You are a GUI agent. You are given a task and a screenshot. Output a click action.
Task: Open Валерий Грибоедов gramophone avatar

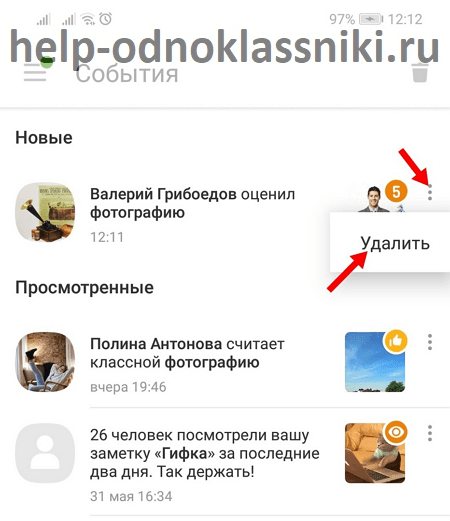45,212
